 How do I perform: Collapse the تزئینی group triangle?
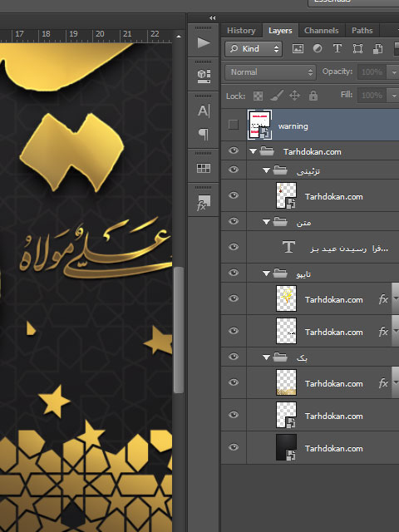pos(266,170)
